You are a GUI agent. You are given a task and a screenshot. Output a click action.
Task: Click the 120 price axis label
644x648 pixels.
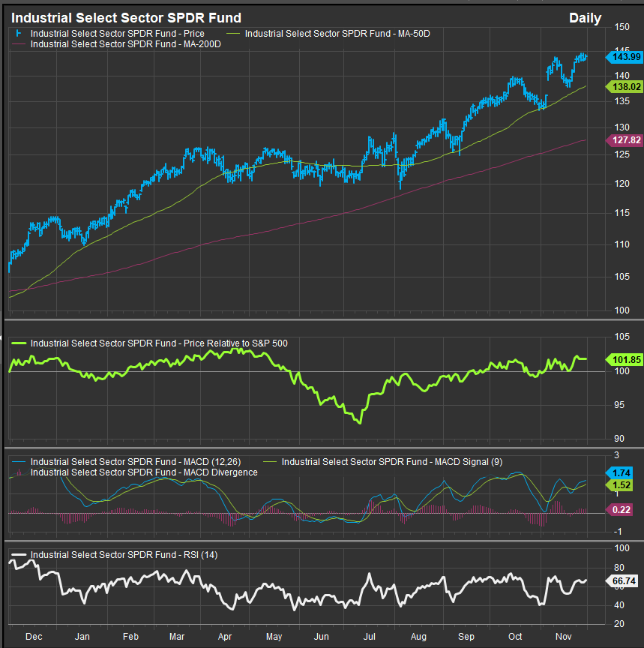point(622,184)
